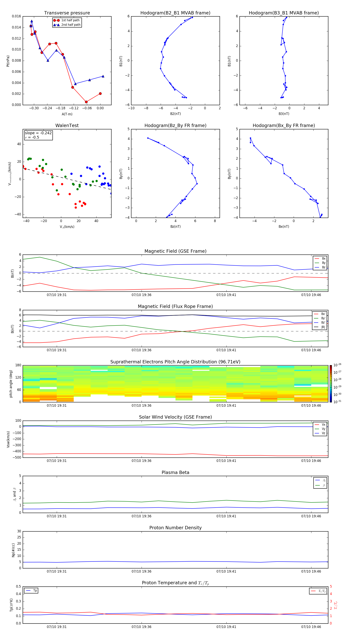Click the 'By' legend entry in GSE field plot
Viewport: 351px width, 644px height.
tap(320, 263)
